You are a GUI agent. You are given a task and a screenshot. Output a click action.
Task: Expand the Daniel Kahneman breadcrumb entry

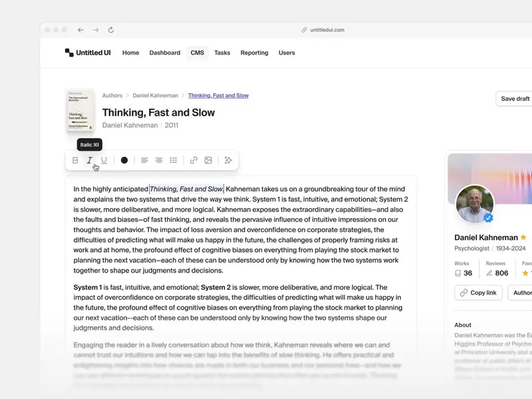pyautogui.click(x=155, y=95)
